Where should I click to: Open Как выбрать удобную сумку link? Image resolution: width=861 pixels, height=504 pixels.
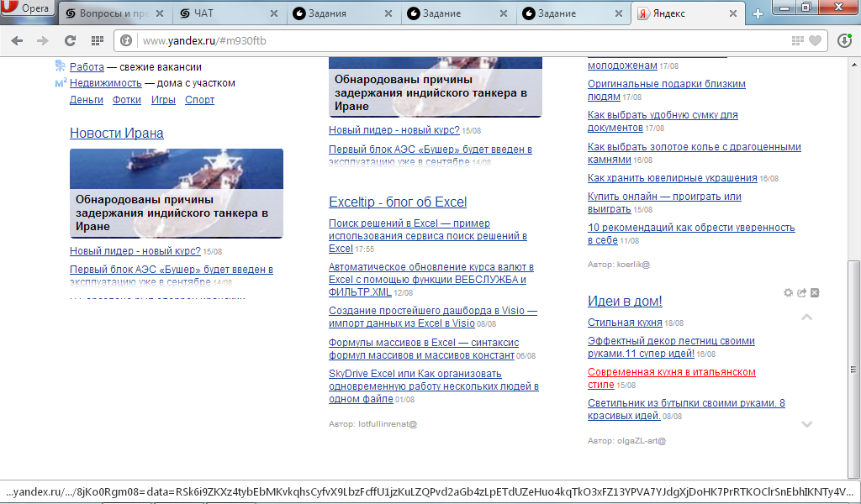663,121
